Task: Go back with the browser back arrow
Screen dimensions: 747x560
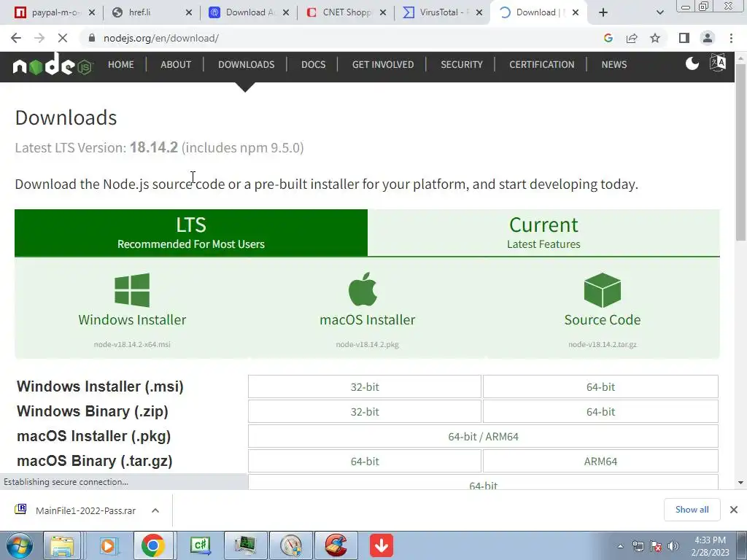Action: point(16,38)
